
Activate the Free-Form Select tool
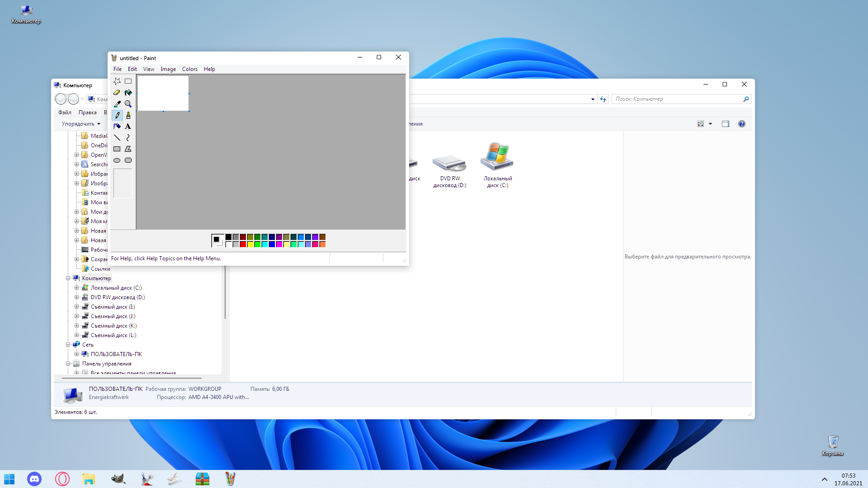pos(117,81)
